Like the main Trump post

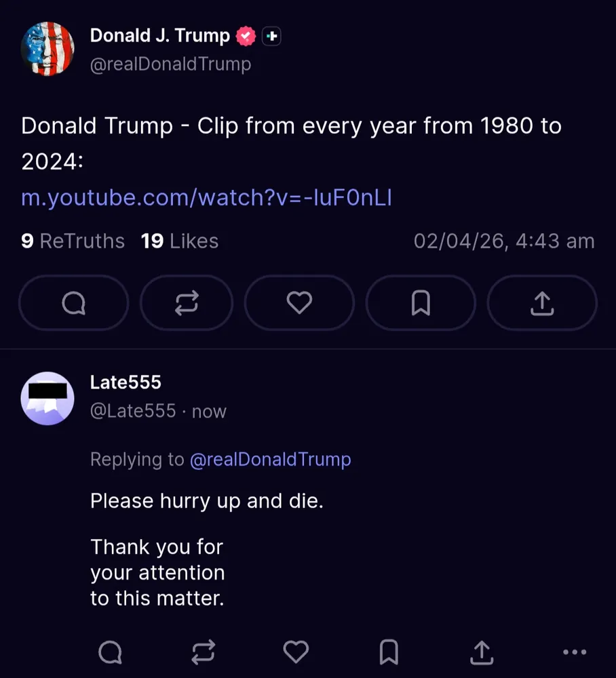[x=299, y=303]
